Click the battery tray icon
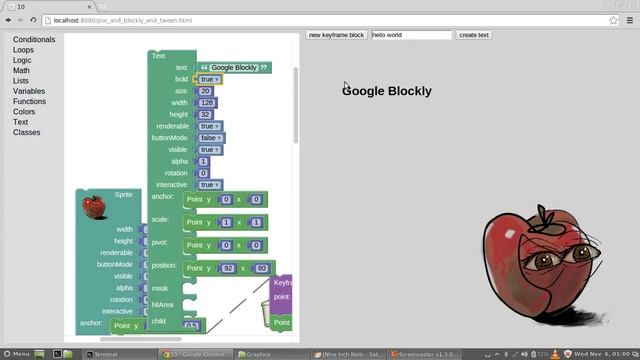This screenshot has width=640, height=360. pos(533,354)
